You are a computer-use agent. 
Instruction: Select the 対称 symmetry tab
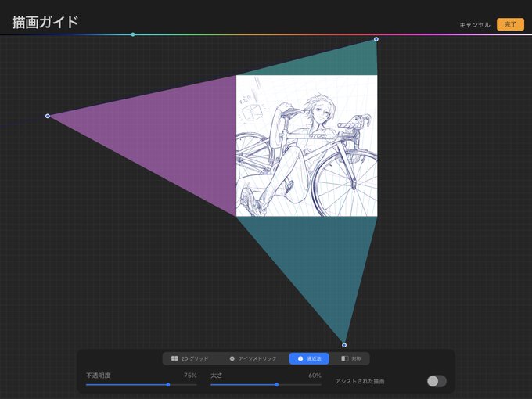coord(350,358)
